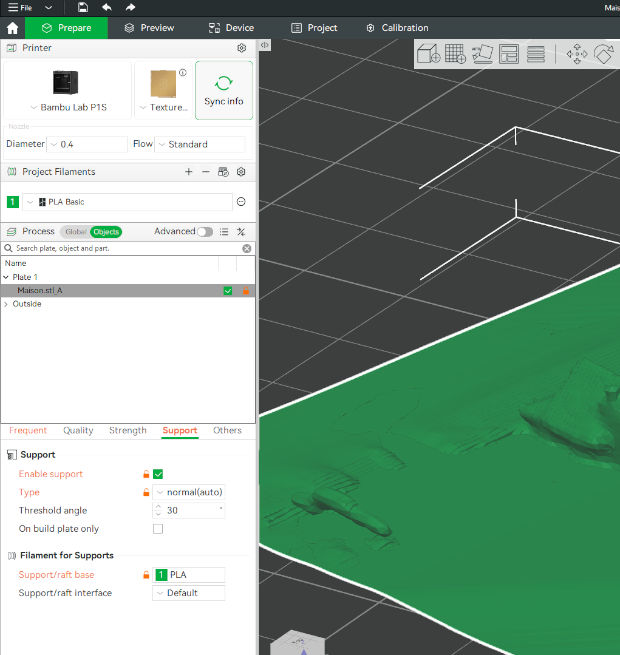Add a new project filament
Screen dimensions: 620x655
pyautogui.click(x=188, y=172)
